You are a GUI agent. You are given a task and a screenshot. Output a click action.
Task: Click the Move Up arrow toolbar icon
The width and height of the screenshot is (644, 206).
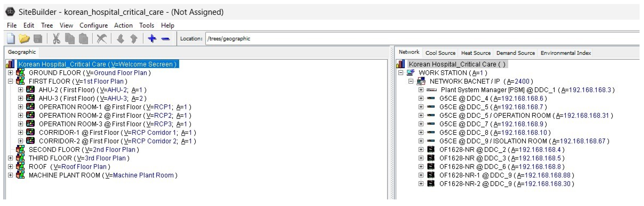(134, 39)
